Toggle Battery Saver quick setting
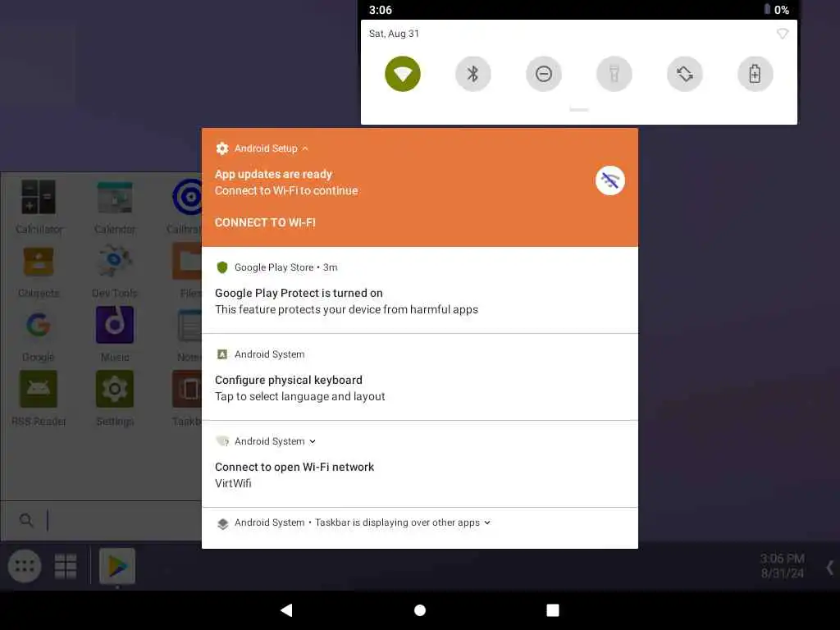This screenshot has height=630, width=840. coord(756,74)
